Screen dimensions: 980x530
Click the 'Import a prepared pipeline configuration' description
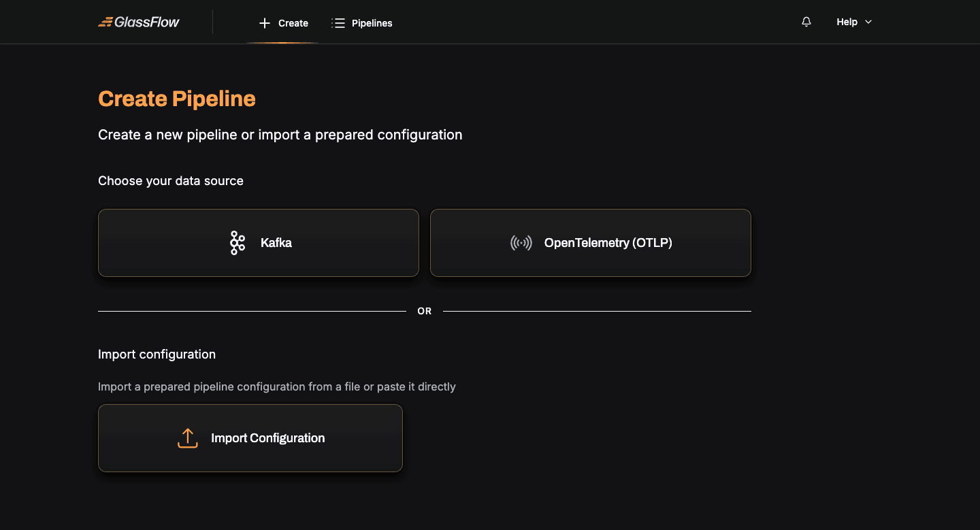tap(277, 386)
